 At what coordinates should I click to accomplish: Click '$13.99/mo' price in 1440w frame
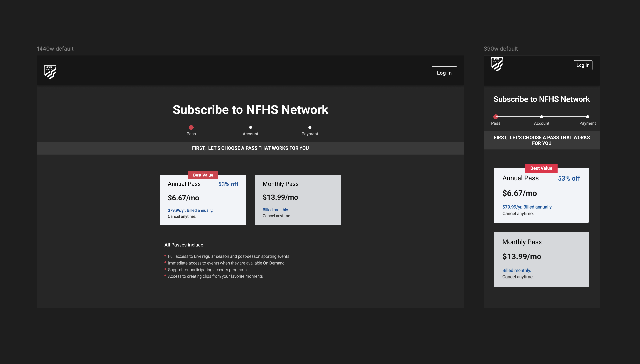coord(280,197)
